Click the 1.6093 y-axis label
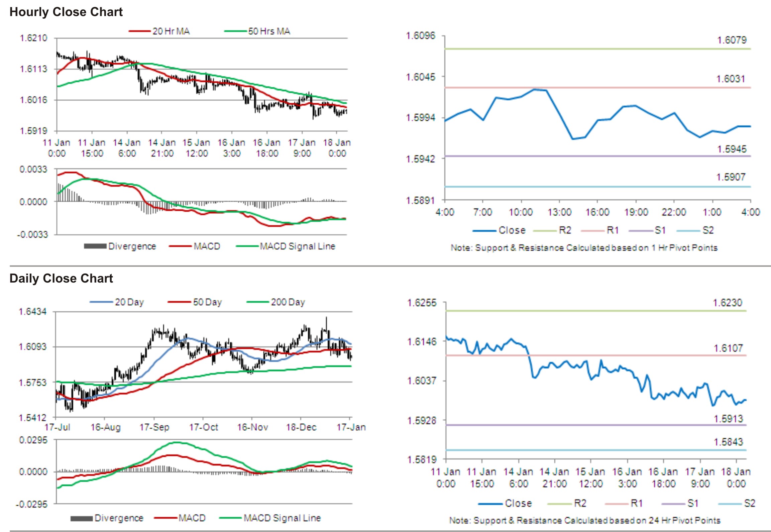Viewport: 771px width, 532px height. (x=32, y=347)
